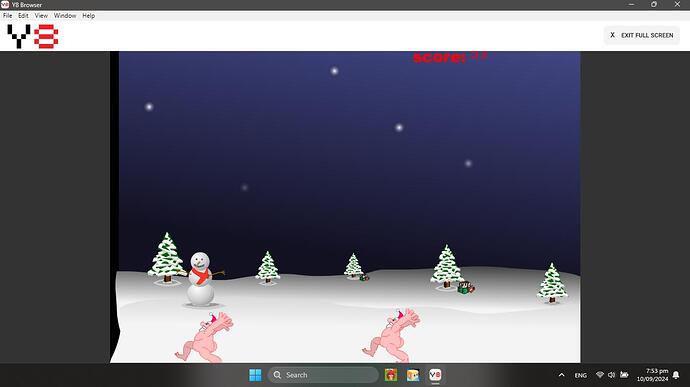Open the Window menu
Viewport: 690px width, 387px height.
tap(65, 15)
